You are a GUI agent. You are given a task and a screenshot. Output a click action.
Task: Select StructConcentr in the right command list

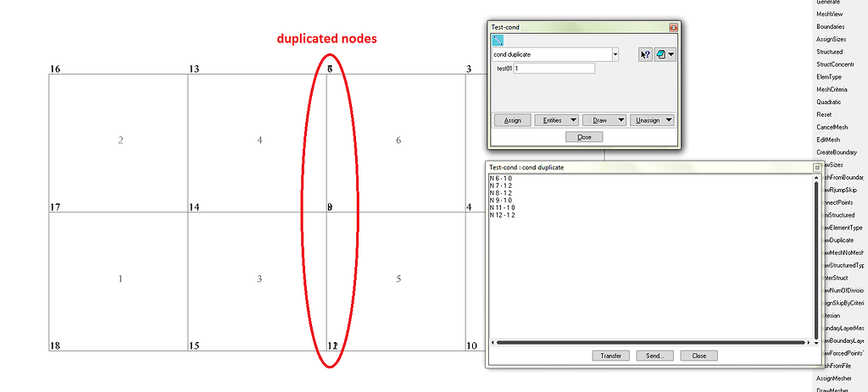pos(835,64)
